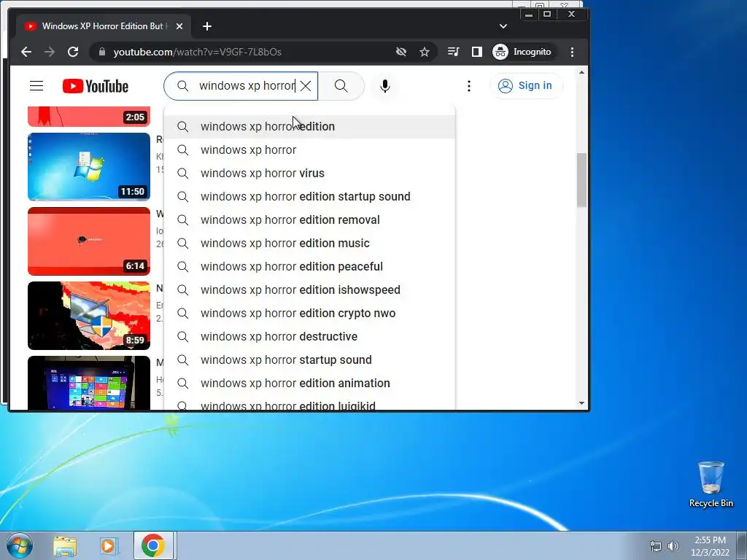Open the Chrome side panel

pos(477,52)
